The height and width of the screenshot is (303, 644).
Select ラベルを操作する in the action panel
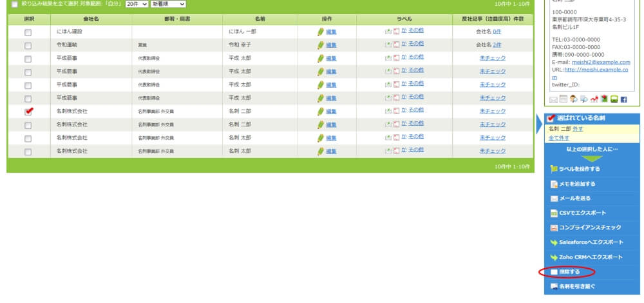click(579, 169)
